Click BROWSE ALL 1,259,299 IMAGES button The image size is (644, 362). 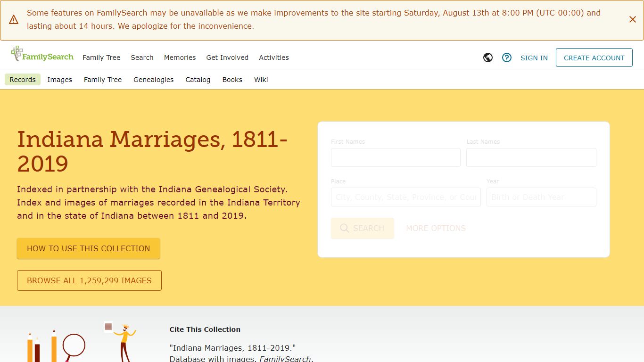pyautogui.click(x=89, y=280)
